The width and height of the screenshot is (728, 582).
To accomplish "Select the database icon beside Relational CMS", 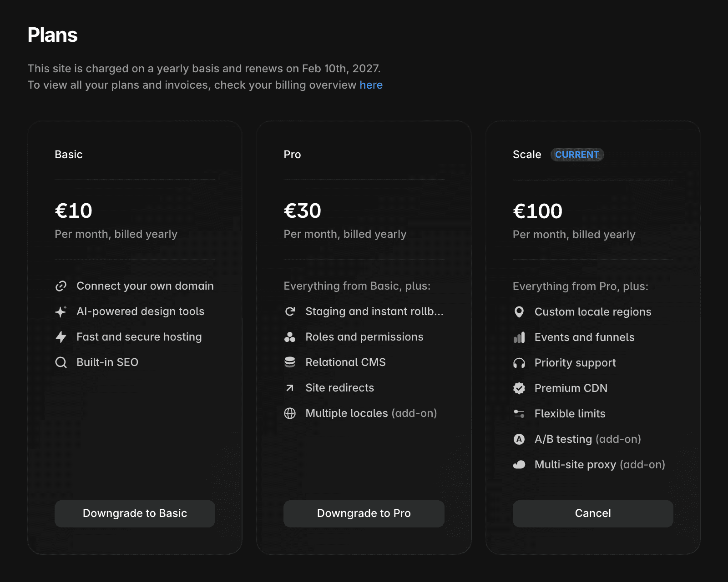I will [x=290, y=362].
